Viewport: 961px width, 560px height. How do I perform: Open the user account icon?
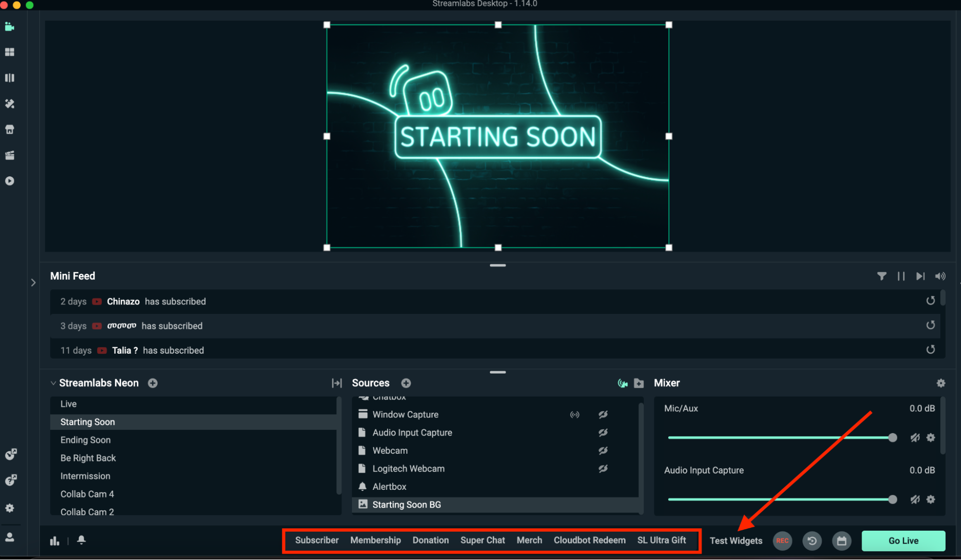(10, 537)
